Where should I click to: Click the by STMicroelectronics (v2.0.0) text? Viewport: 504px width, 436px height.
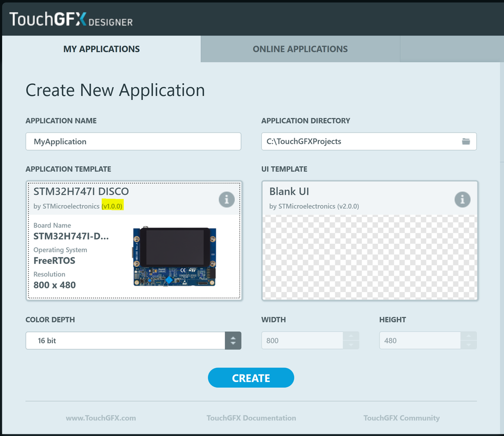pyautogui.click(x=314, y=206)
